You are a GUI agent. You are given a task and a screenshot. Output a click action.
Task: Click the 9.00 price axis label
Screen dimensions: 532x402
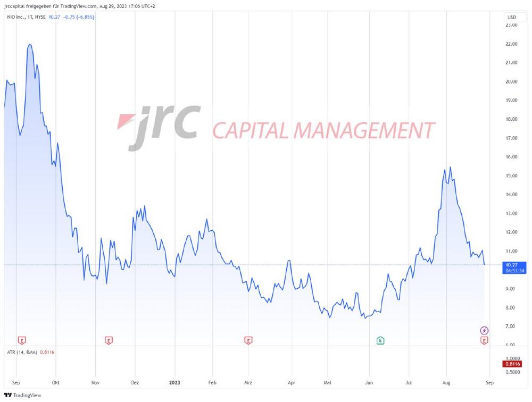pyautogui.click(x=510, y=289)
